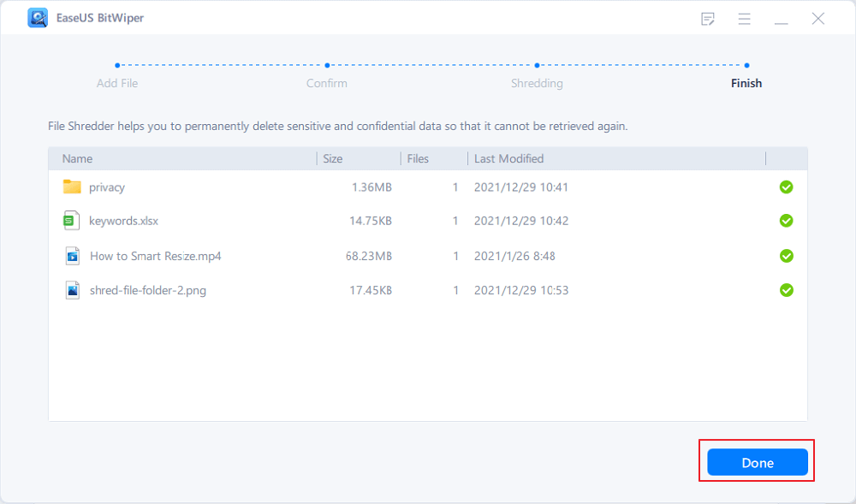Open the hamburger menu in title bar
Viewport: 856px width, 504px height.
tap(745, 19)
